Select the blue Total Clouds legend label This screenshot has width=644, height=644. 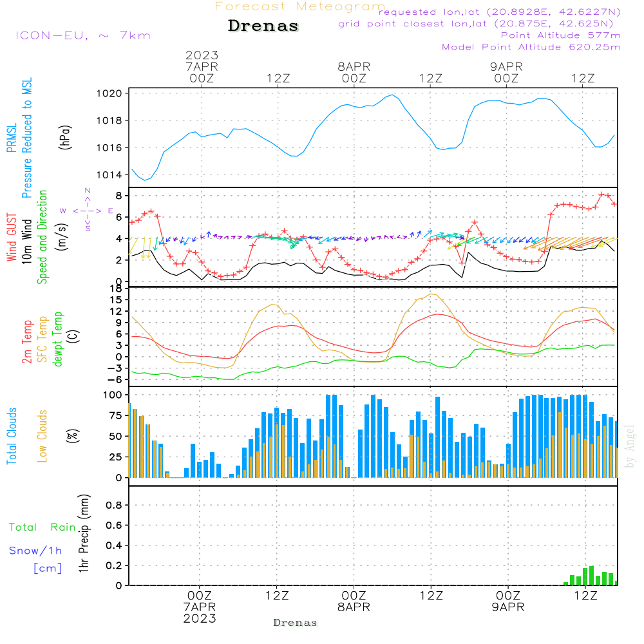point(11,436)
